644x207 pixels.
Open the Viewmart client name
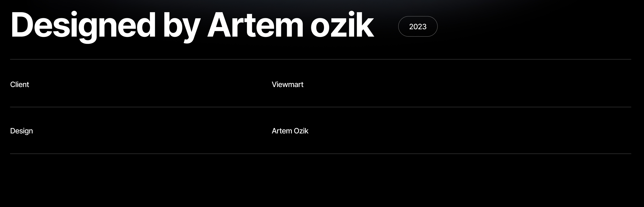pyautogui.click(x=288, y=84)
